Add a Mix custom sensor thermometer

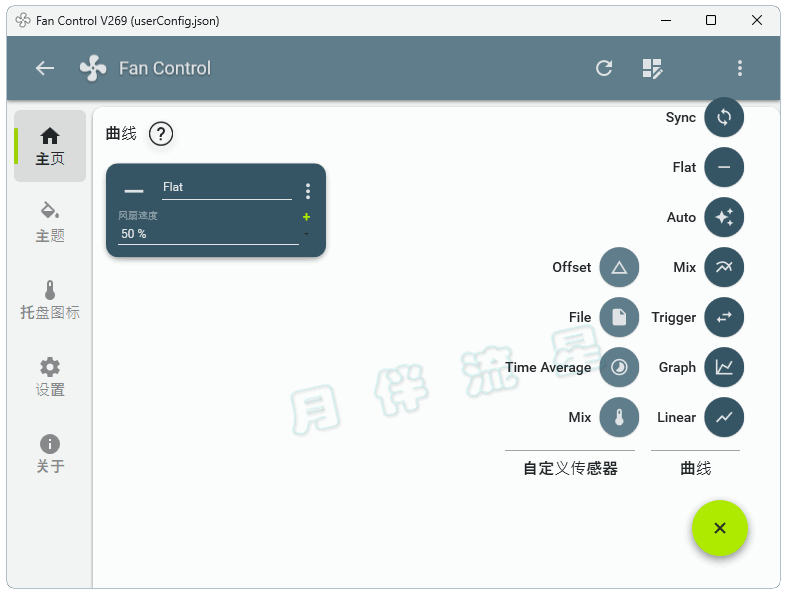(x=619, y=417)
